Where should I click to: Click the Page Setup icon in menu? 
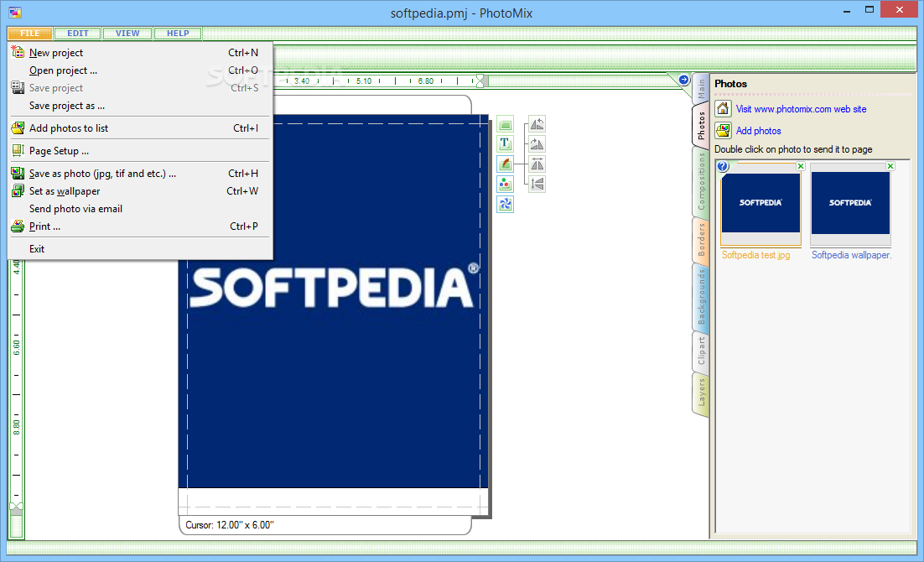pyautogui.click(x=18, y=150)
